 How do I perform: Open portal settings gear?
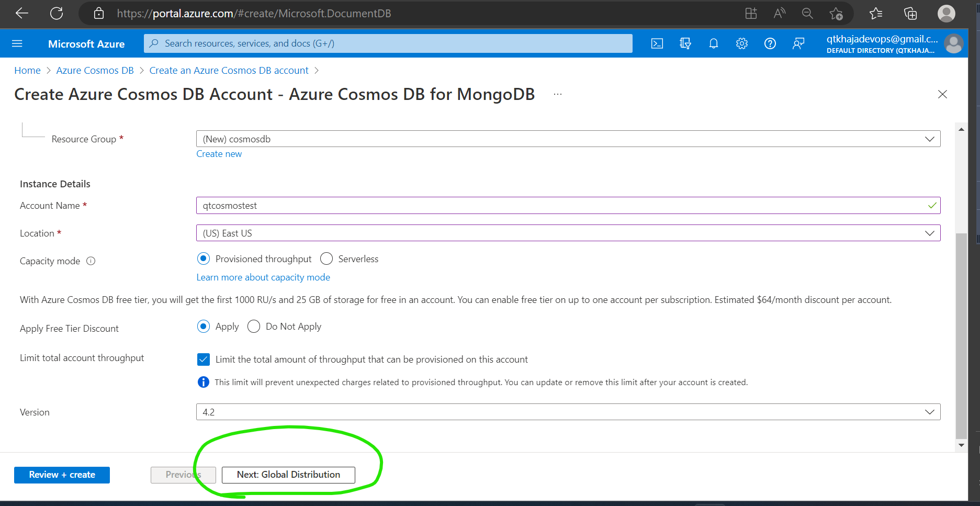[x=742, y=43]
